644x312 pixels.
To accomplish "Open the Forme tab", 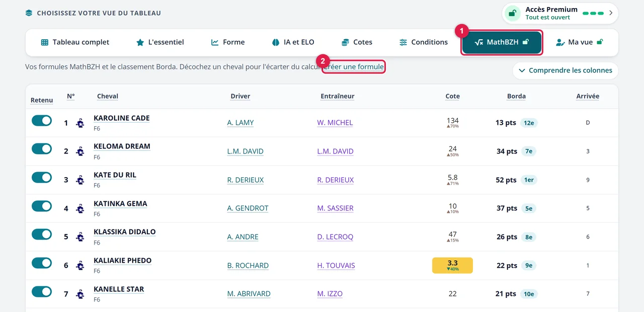I will pyautogui.click(x=228, y=42).
